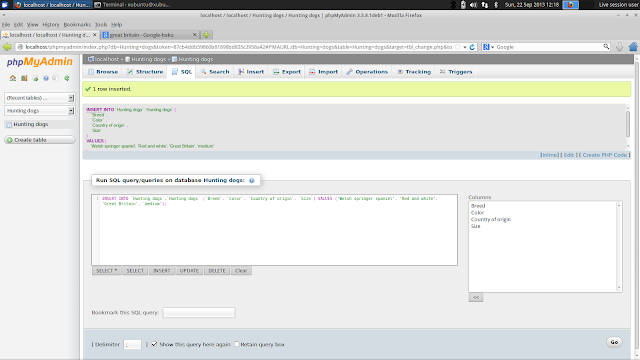This screenshot has width=640, height=360.
Task: Focus the Bookmark this SQL query field
Action: click(x=199, y=313)
